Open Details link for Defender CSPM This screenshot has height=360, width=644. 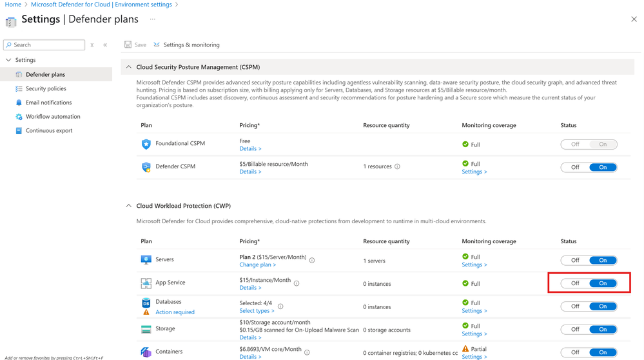250,172
